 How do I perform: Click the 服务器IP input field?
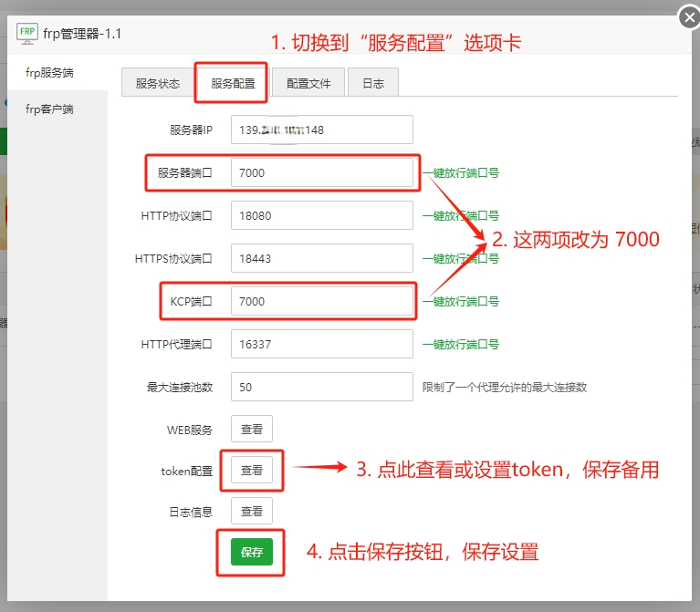(x=321, y=130)
